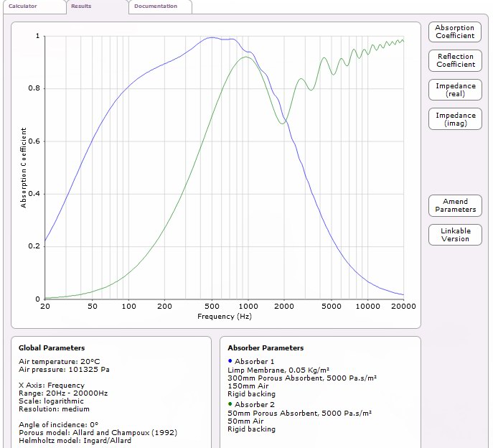The image size is (493, 448).
Task: Click the 0.8 tick label on vertical axis
Action: click(34, 88)
